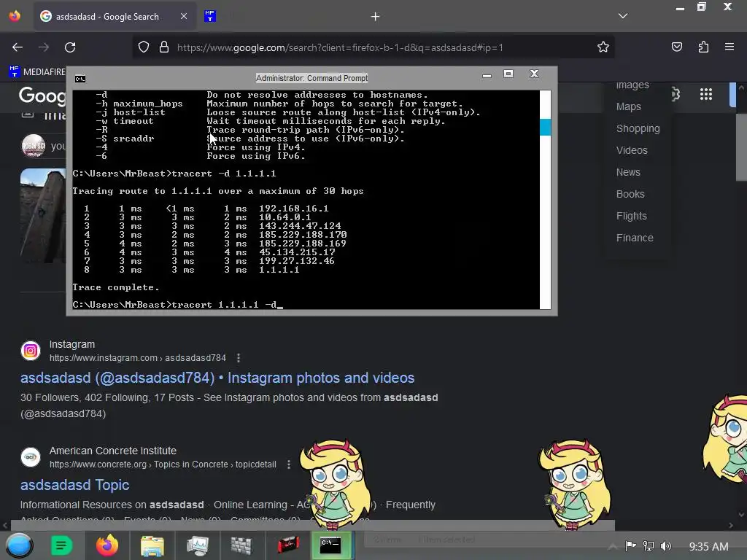The image size is (747, 560).
Task: Open File Explorer from the taskbar
Action: pos(152,545)
